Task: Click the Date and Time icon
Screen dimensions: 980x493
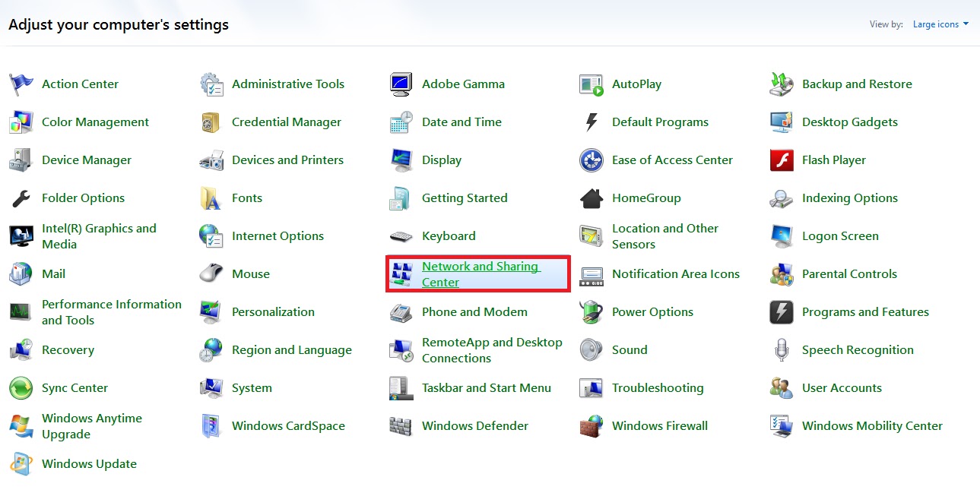Action: pyautogui.click(x=401, y=122)
